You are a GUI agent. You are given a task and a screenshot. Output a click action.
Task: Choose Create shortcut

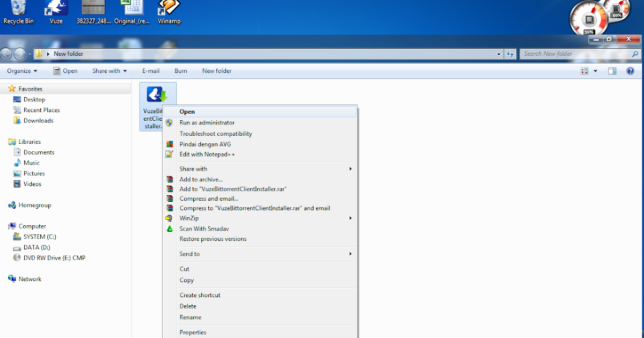(x=260, y=295)
